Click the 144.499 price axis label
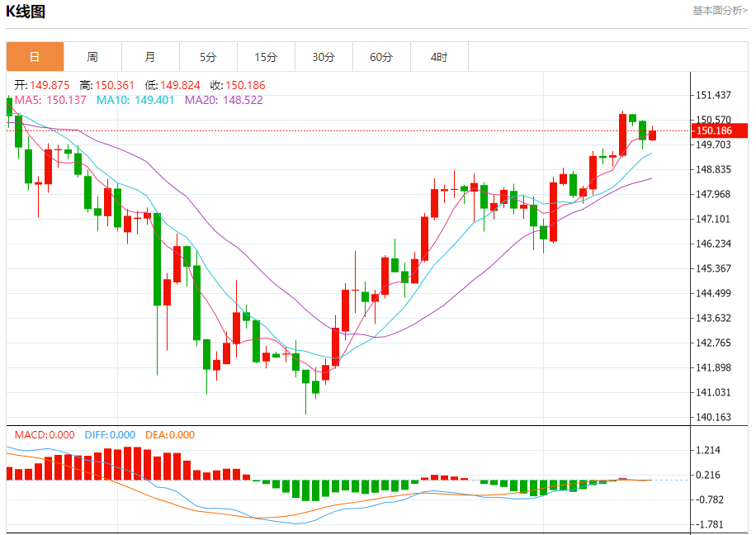Image resolution: width=756 pixels, height=535 pixels. [x=713, y=293]
